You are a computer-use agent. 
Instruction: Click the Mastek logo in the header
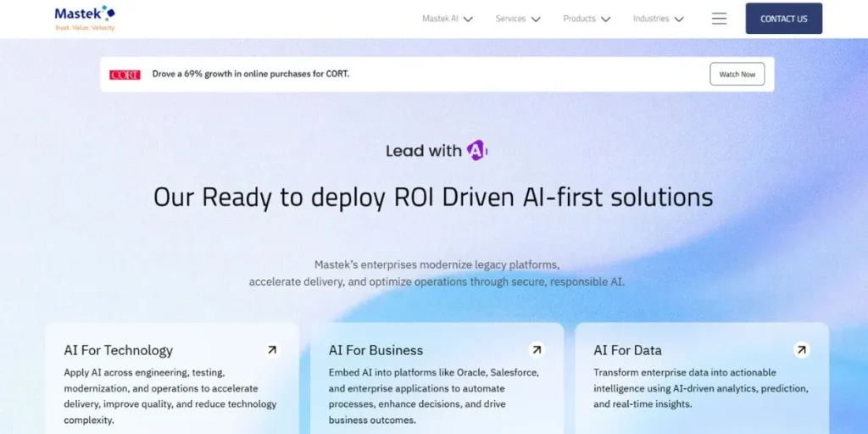[x=84, y=18]
